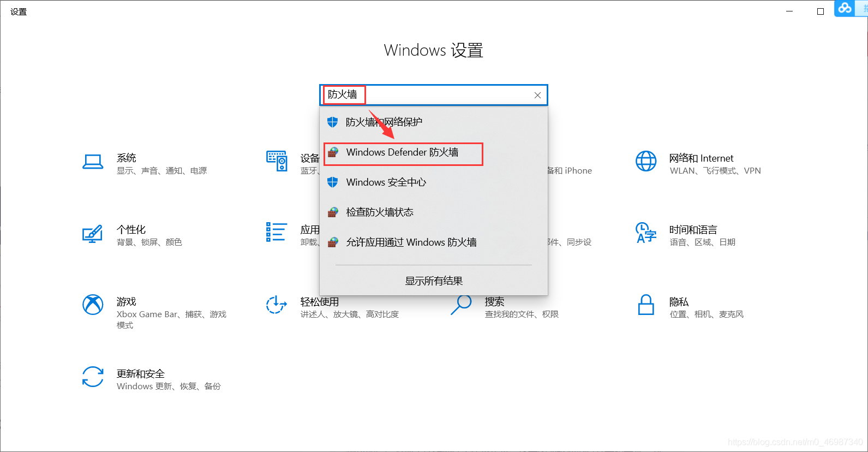Click shield icon beside 防火墙和网络保护
Screen dimensions: 868x452
point(332,122)
